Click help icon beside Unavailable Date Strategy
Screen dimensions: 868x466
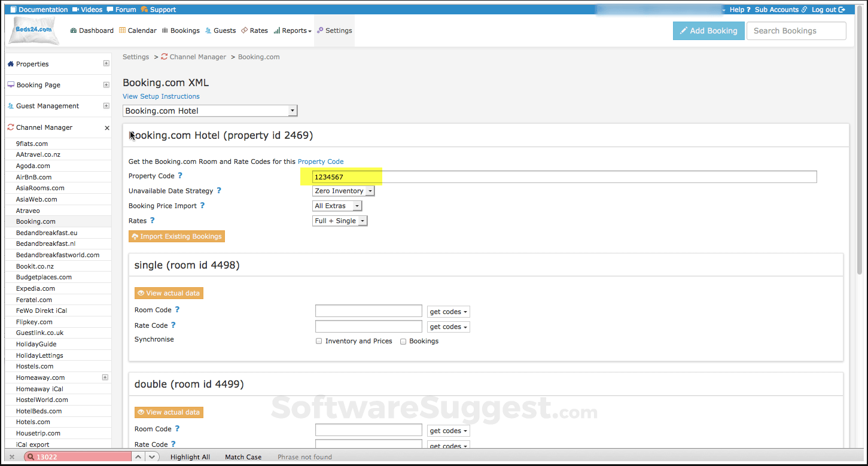tap(219, 191)
